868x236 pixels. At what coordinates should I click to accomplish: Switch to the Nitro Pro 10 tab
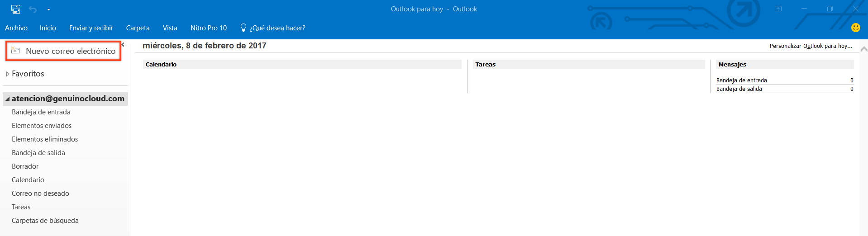tap(209, 28)
